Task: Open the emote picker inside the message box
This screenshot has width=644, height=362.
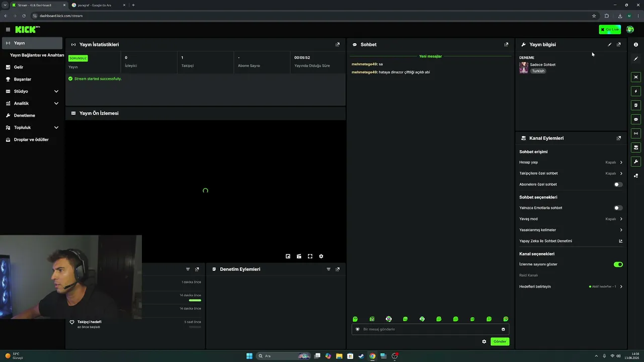Action: [x=503, y=329]
